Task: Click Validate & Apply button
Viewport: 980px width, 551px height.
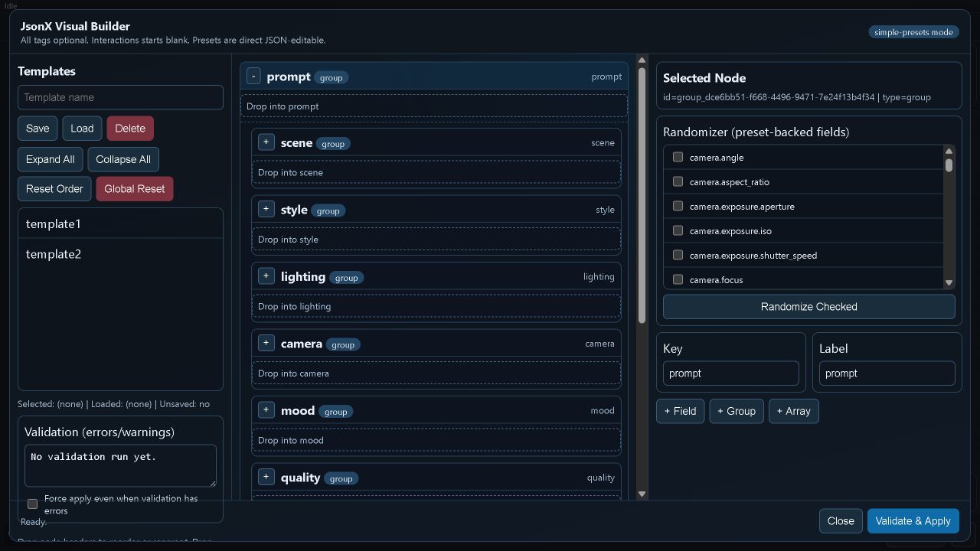Action: (x=913, y=521)
